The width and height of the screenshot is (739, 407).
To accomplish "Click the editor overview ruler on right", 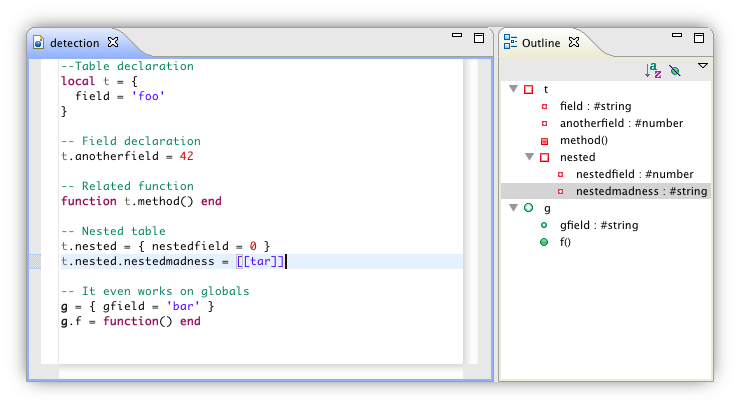I will (484, 212).
